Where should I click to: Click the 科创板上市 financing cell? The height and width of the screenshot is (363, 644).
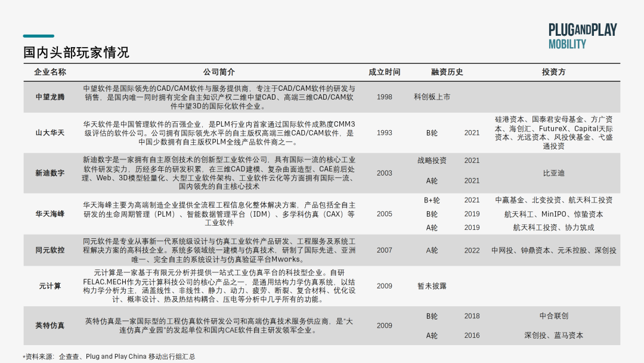pos(432,97)
